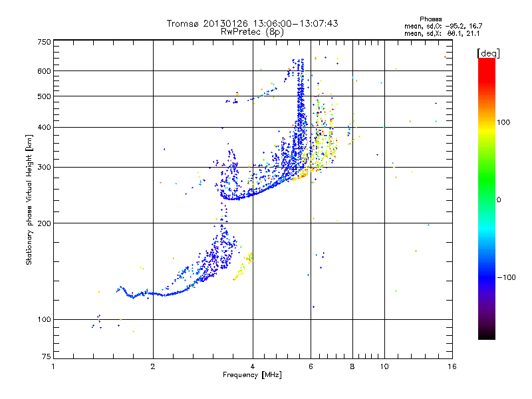Select the "mean, sd,O: -95.2, 16.7" line

point(443,26)
